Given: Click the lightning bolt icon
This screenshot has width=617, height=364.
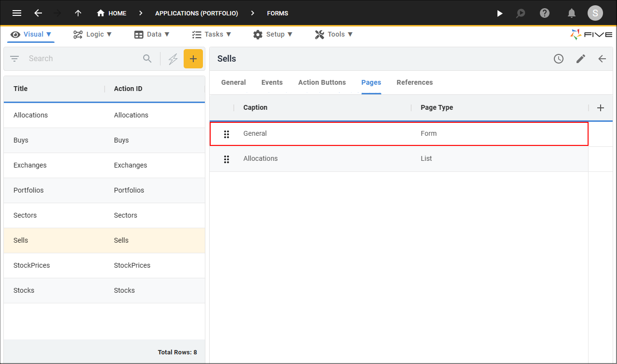Looking at the screenshot, I should coord(173,59).
